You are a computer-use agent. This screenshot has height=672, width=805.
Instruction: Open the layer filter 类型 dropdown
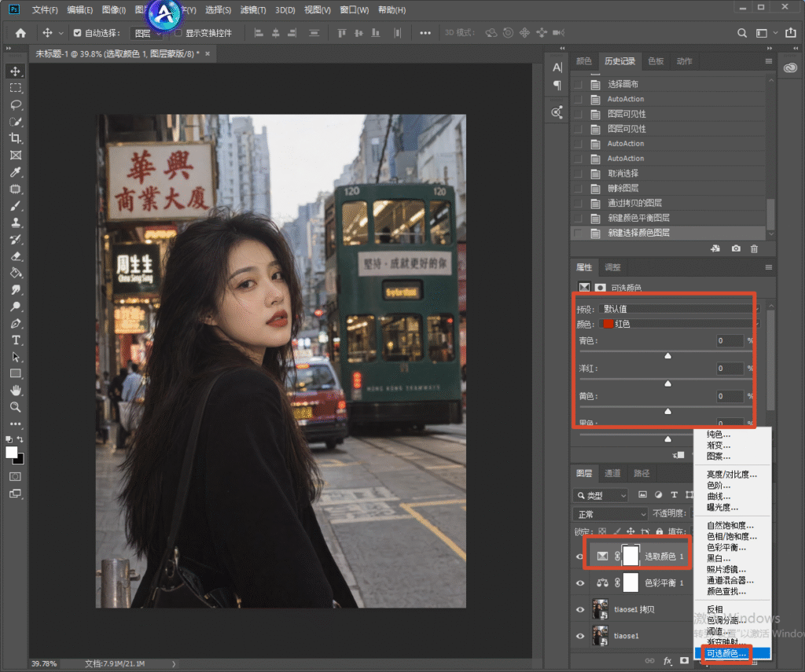click(x=601, y=495)
